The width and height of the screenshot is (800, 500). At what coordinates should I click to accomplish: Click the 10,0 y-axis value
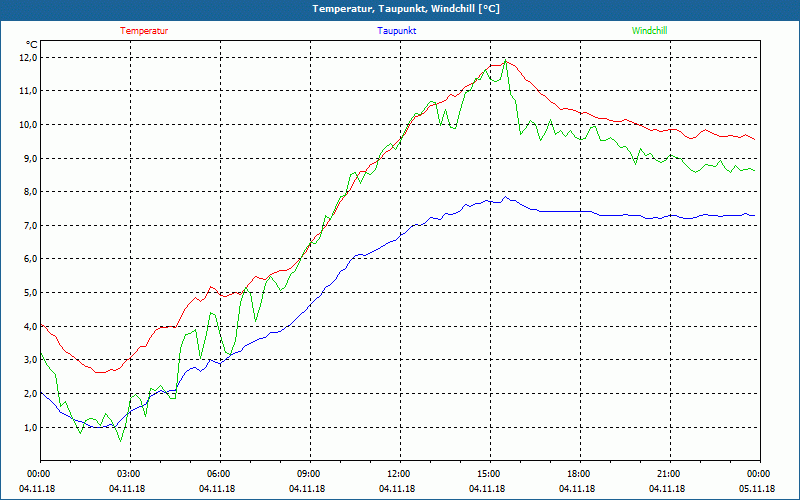pos(29,124)
